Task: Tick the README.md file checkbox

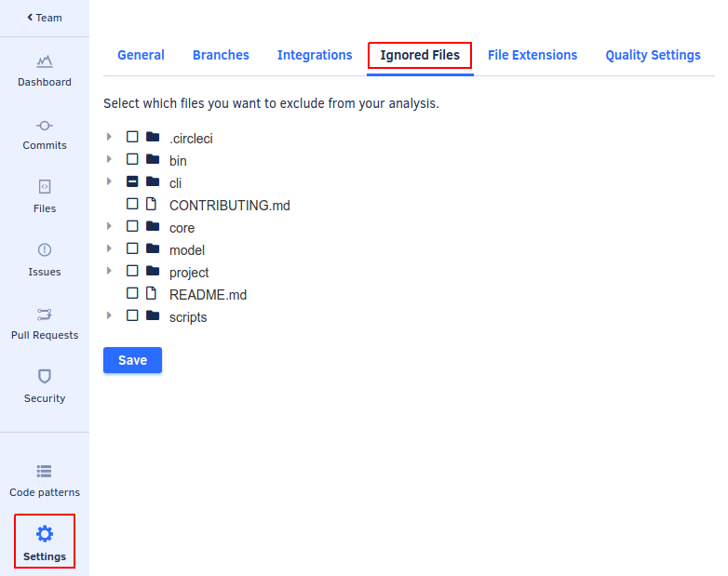Action: coord(132,293)
